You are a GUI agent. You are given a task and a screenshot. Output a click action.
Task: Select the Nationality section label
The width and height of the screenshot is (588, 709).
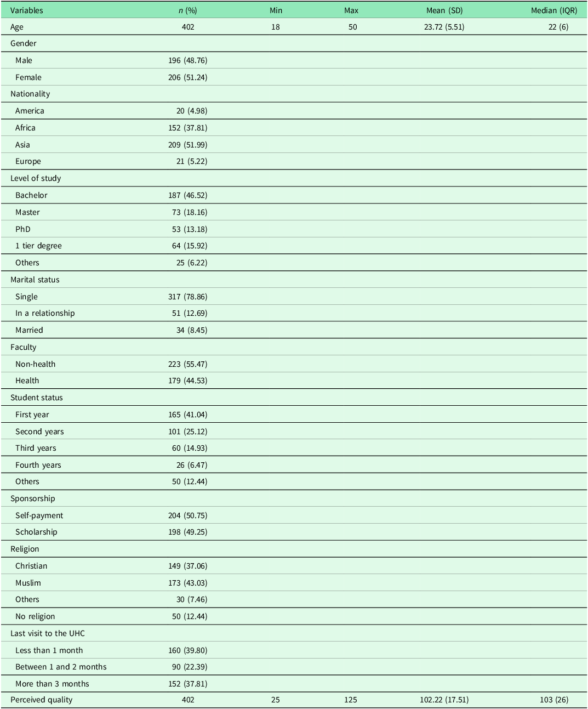30,94
